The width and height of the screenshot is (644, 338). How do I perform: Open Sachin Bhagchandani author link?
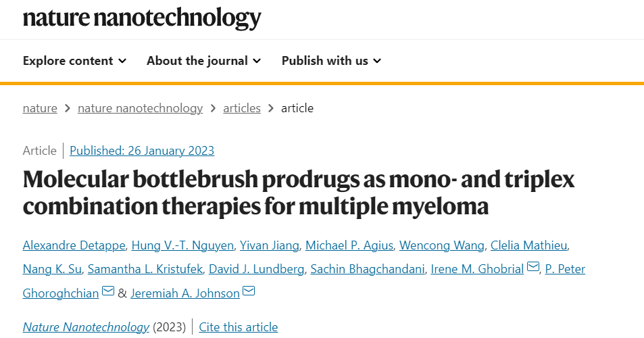click(x=368, y=269)
